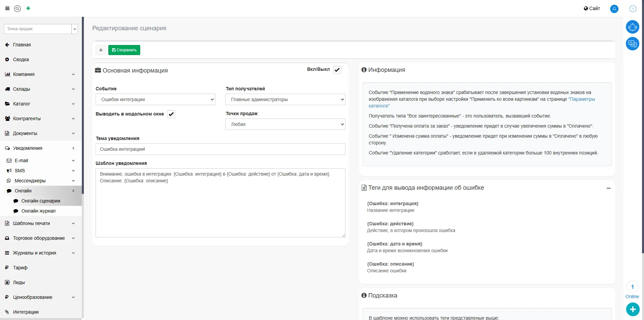
Task: Open the Точки продаж dropdown
Action: click(x=285, y=124)
